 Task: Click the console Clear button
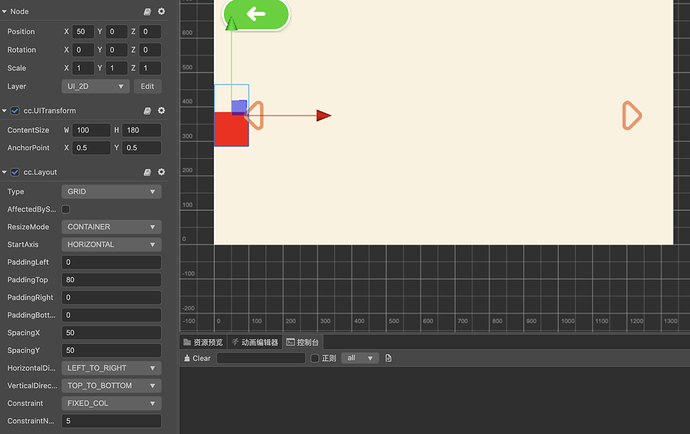point(197,358)
